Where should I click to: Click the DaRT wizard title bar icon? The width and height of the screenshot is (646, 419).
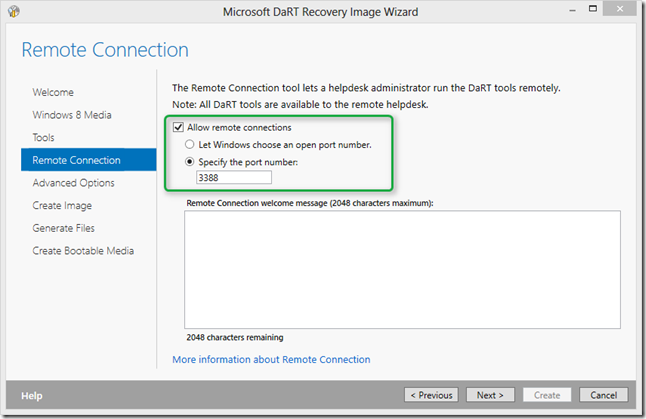pyautogui.click(x=14, y=11)
